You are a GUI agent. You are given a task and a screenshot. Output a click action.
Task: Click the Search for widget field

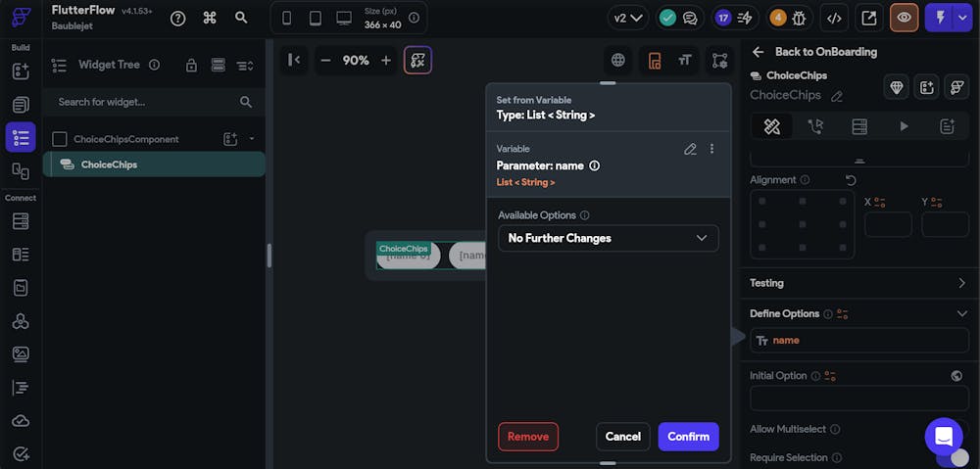(147, 102)
